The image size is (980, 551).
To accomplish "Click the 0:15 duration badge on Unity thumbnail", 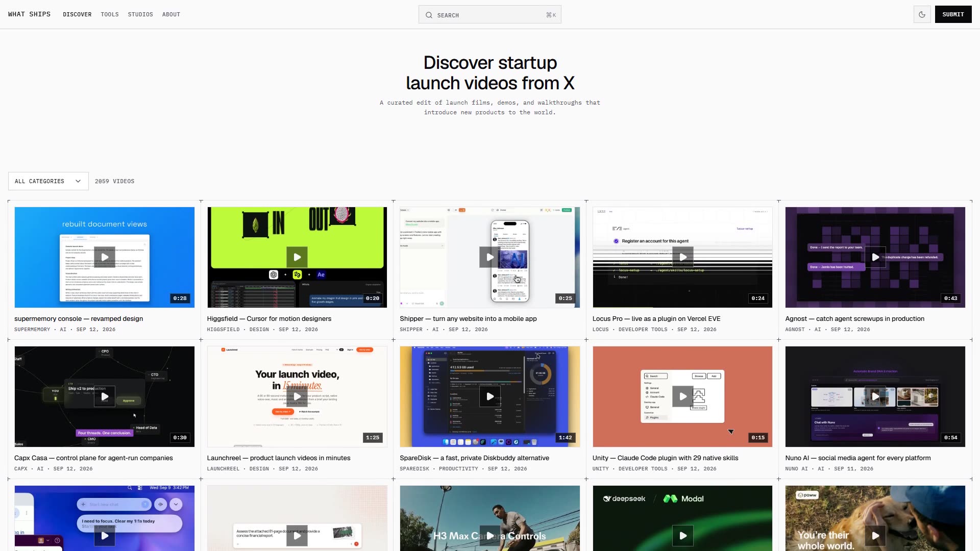I will point(758,438).
